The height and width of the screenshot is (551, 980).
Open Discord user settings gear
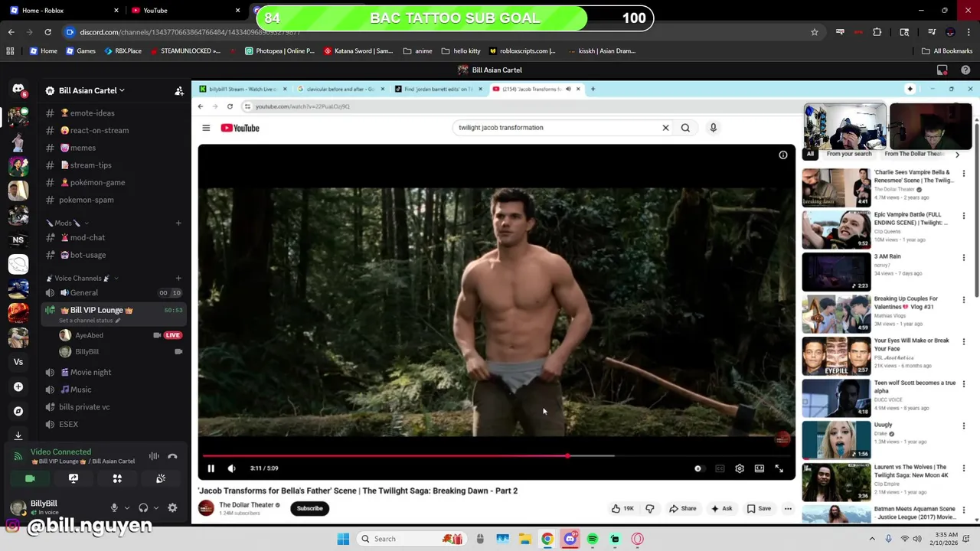[172, 507]
